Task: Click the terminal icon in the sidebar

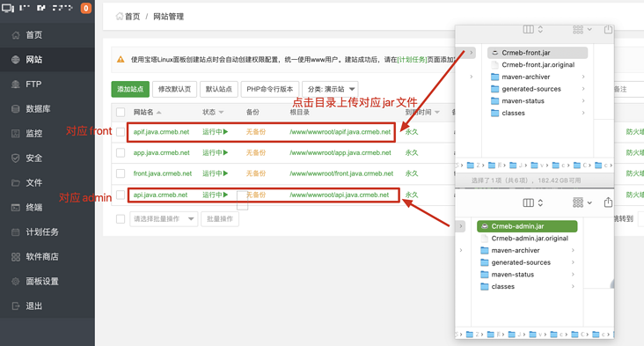Action: pyautogui.click(x=16, y=208)
